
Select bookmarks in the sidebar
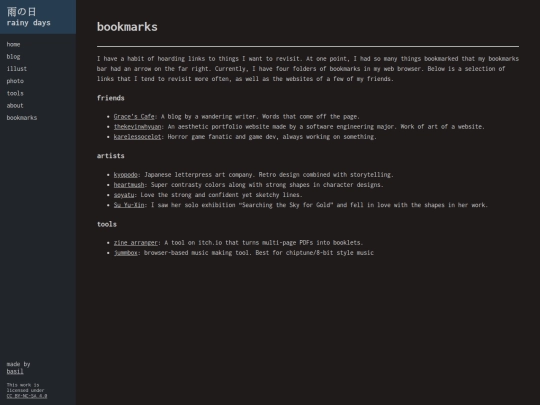tap(22, 118)
